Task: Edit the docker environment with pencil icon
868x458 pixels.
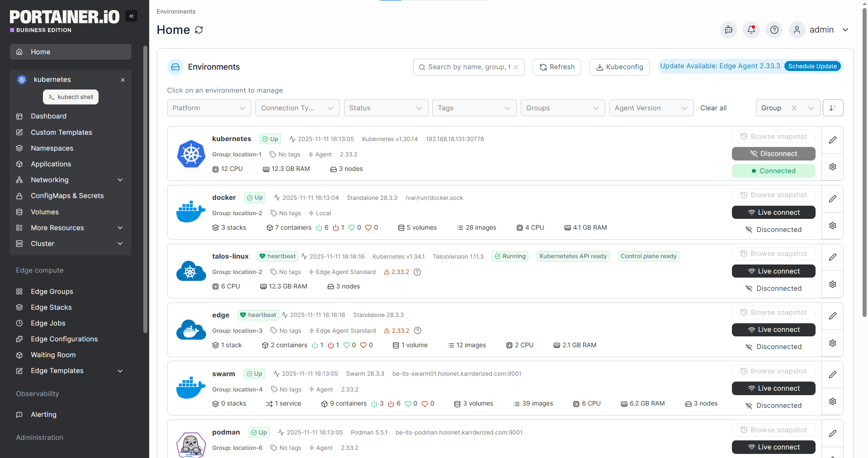Action: (x=833, y=199)
